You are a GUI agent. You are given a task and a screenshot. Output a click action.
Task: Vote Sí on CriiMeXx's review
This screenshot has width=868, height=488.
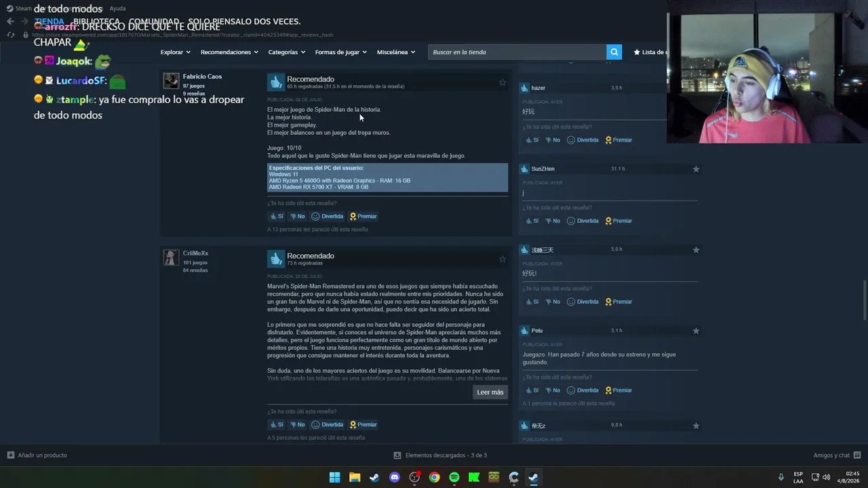tap(277, 425)
